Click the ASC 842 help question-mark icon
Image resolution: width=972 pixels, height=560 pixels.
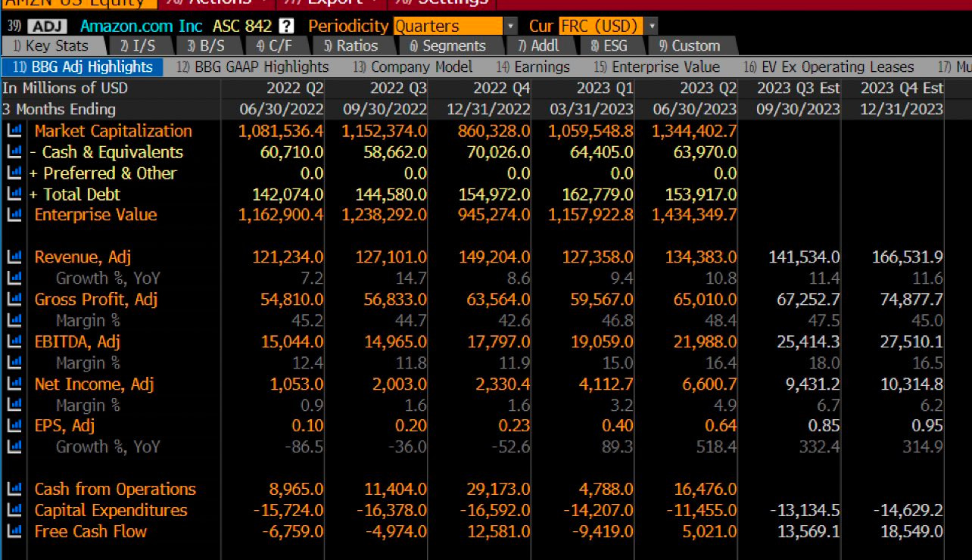tap(285, 26)
